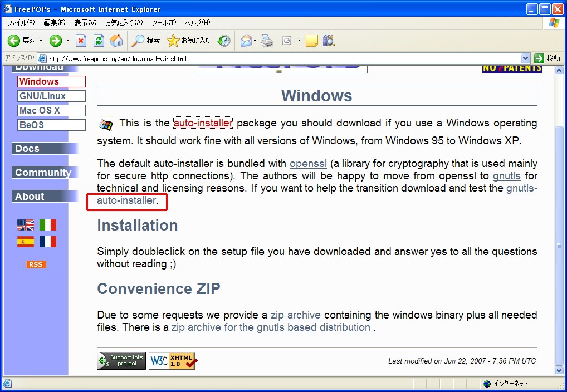
Task: Click the Research book toolbar icon
Action: pyautogui.click(x=329, y=41)
